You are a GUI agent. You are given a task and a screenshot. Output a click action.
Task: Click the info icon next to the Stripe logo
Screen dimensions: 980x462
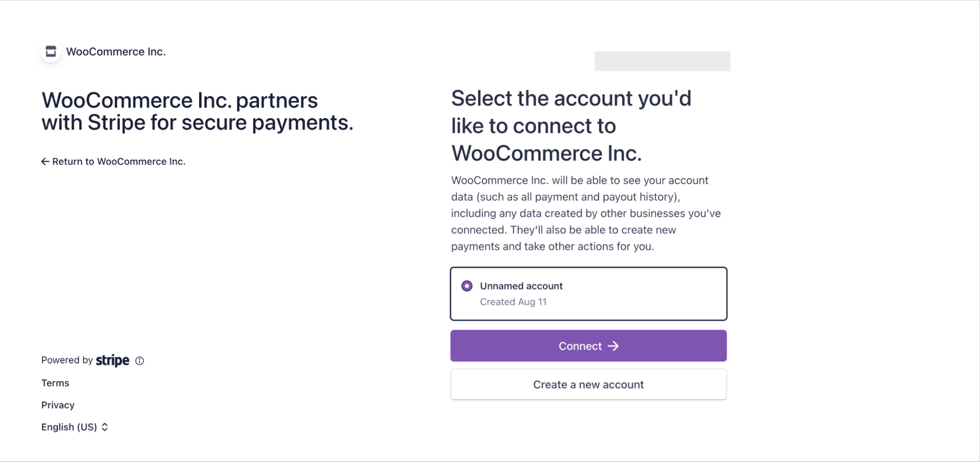[x=140, y=361]
